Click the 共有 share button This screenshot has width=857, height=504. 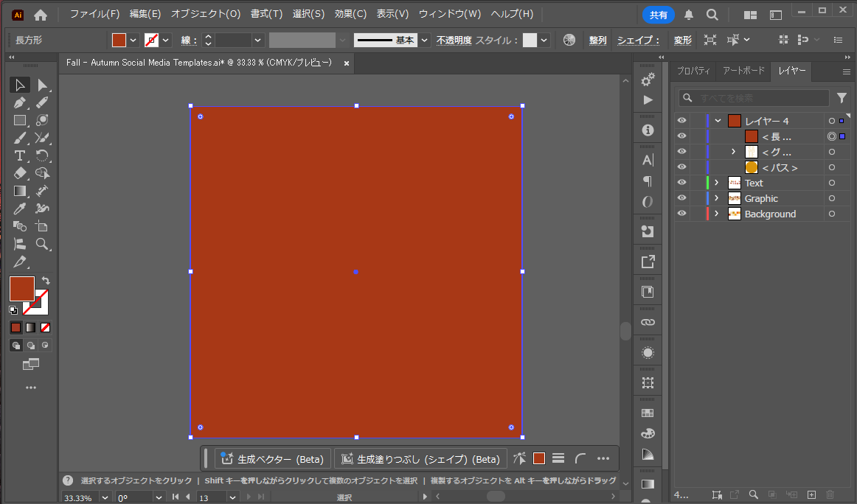658,15
